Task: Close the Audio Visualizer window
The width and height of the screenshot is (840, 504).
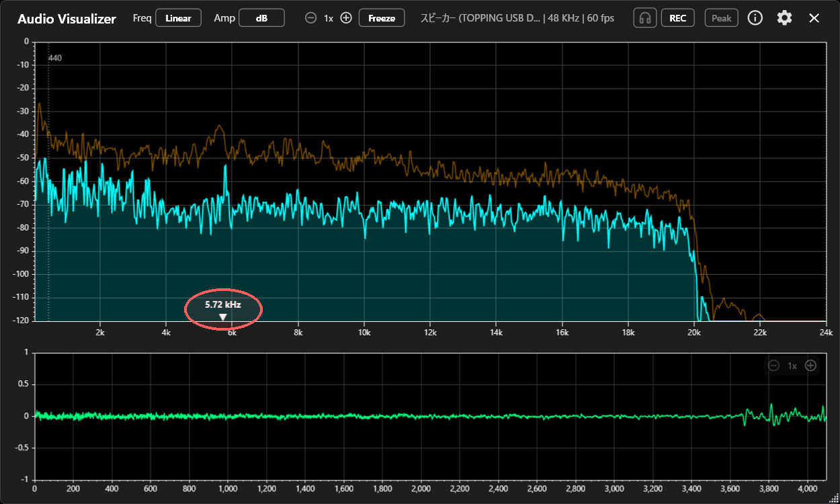Action: [814, 18]
